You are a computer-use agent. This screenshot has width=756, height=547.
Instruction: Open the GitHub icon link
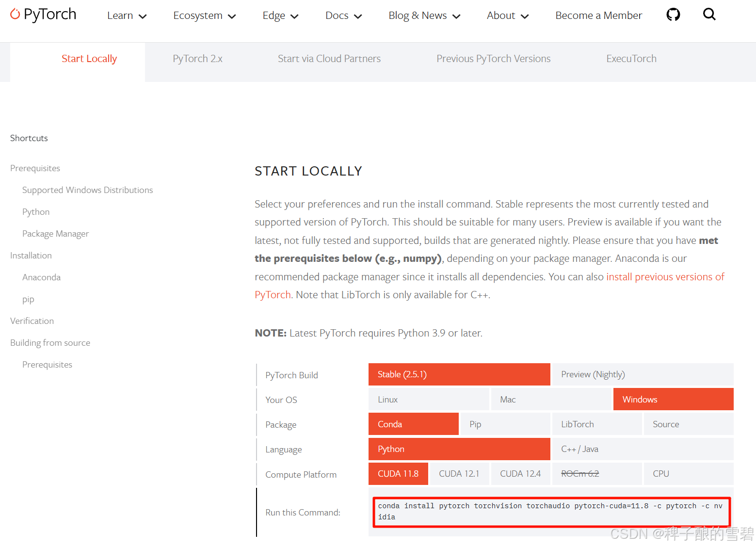point(673,15)
